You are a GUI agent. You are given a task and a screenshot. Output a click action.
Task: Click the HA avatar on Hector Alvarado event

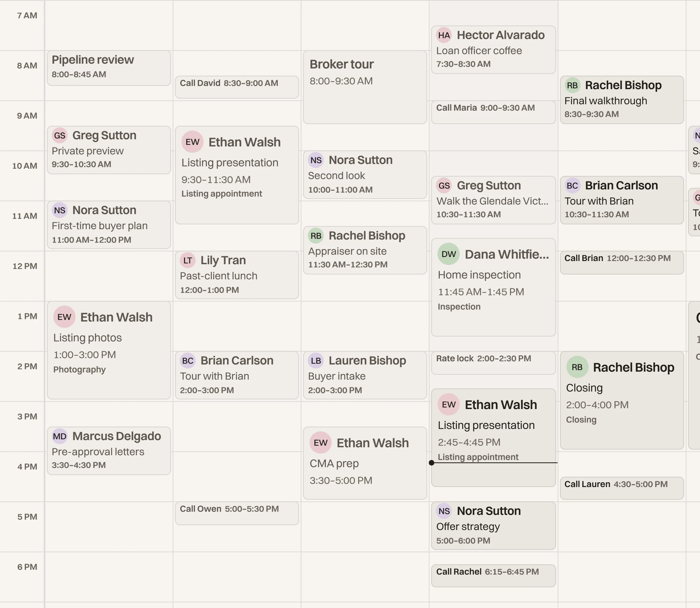point(444,35)
